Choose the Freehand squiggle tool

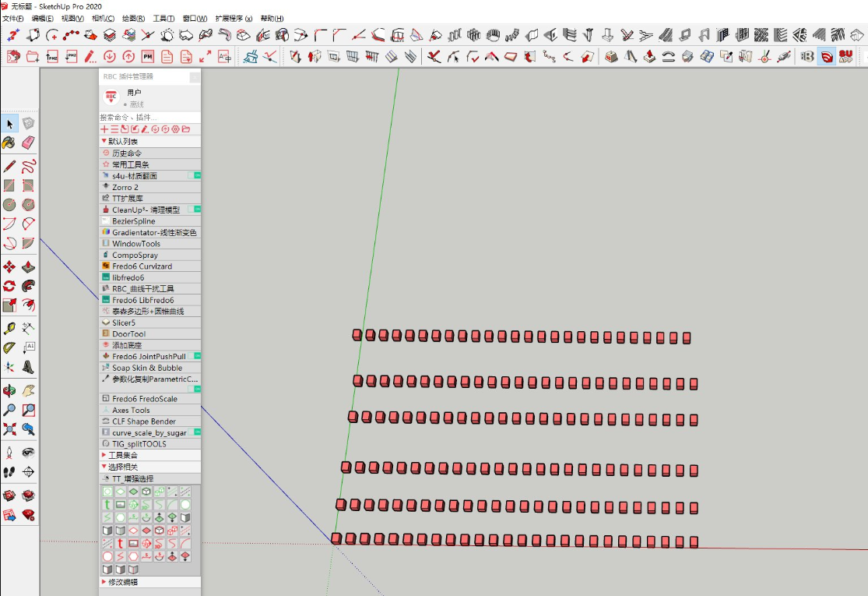pyautogui.click(x=28, y=166)
